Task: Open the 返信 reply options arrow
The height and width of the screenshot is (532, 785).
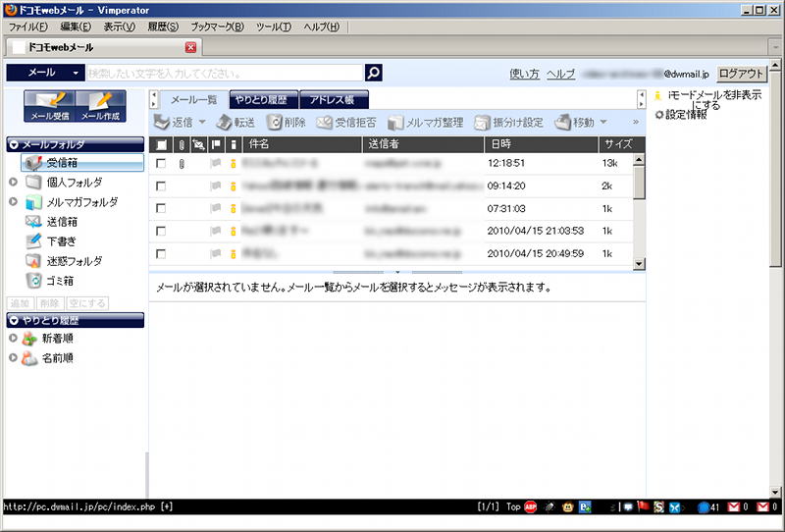Action: tap(202, 123)
